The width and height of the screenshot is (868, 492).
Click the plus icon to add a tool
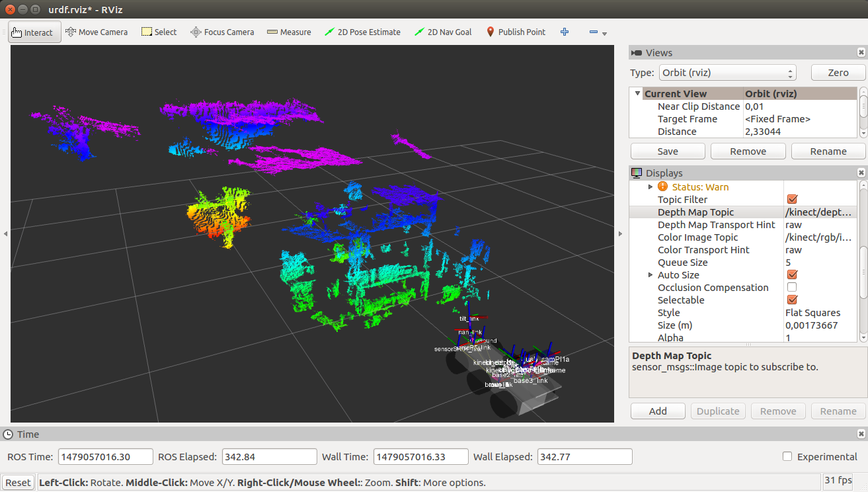[565, 32]
